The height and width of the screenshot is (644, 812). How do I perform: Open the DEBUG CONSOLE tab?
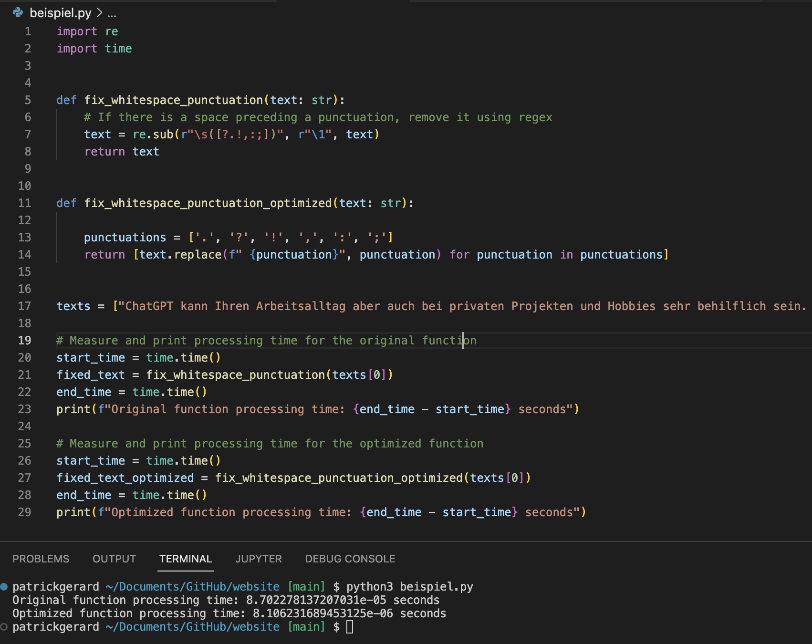pyautogui.click(x=350, y=559)
